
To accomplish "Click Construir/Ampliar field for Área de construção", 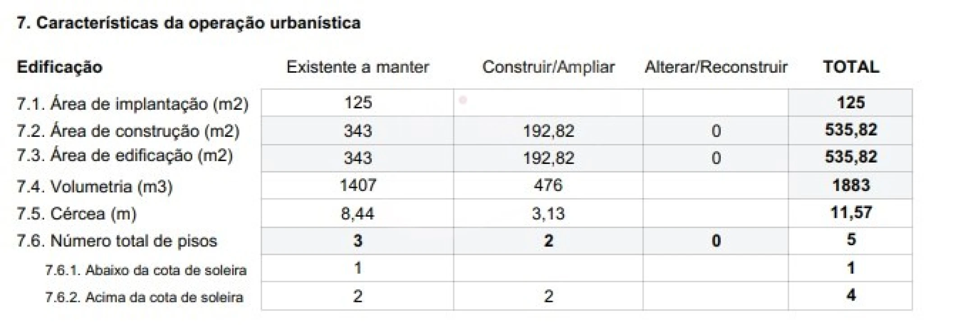I will pos(548,131).
